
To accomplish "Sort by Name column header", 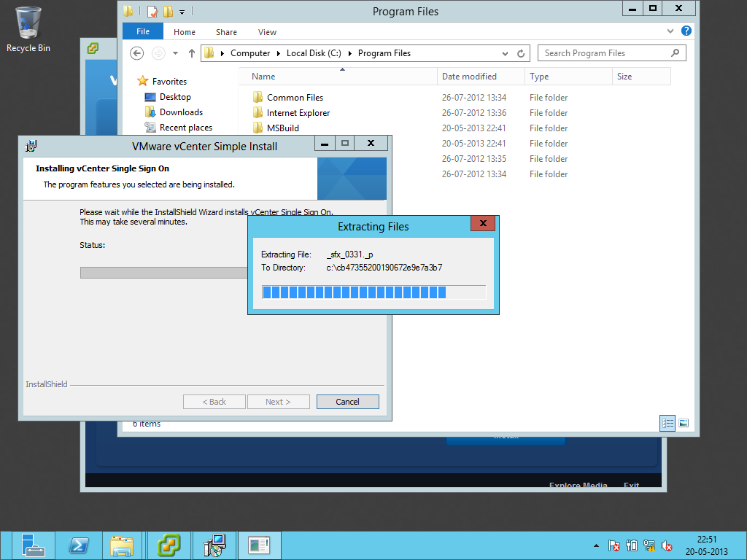I will 338,77.
